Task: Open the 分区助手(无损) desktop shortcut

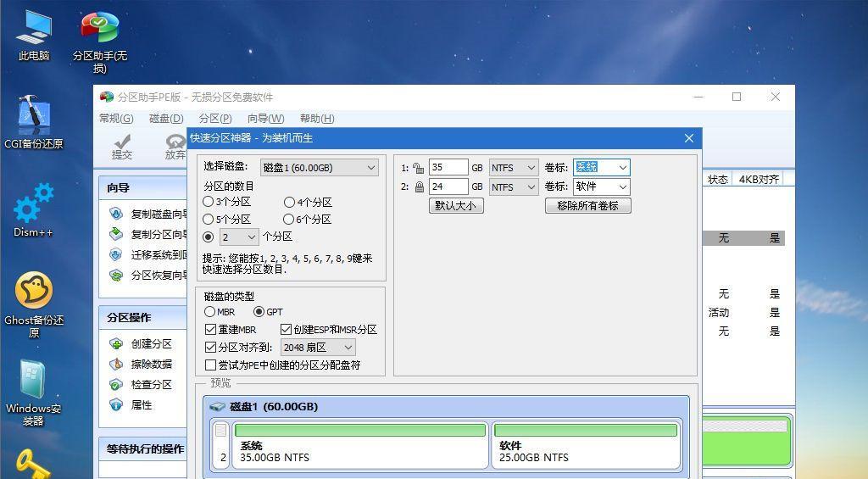Action: [x=100, y=41]
